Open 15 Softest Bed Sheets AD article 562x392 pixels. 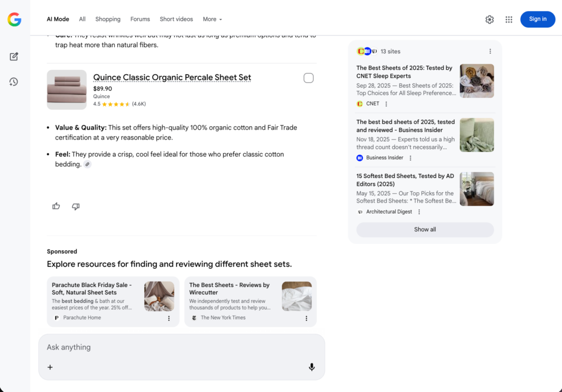[x=405, y=180]
